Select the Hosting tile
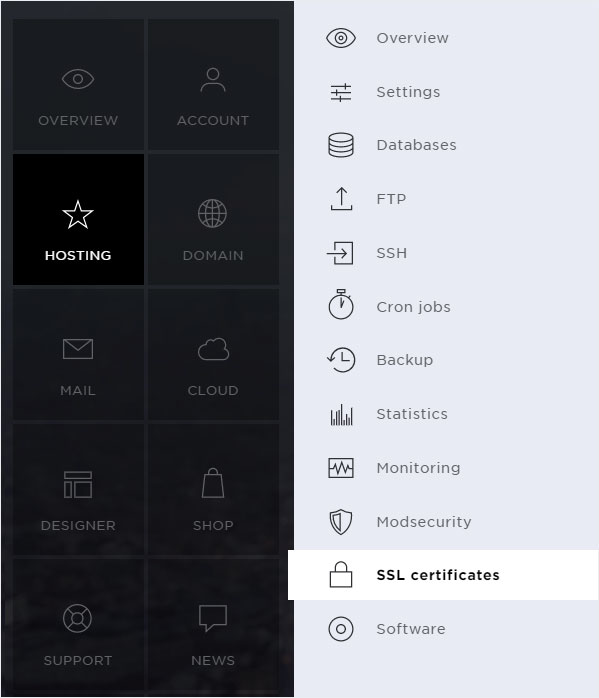Viewport: 599px width, 698px height. [78, 219]
